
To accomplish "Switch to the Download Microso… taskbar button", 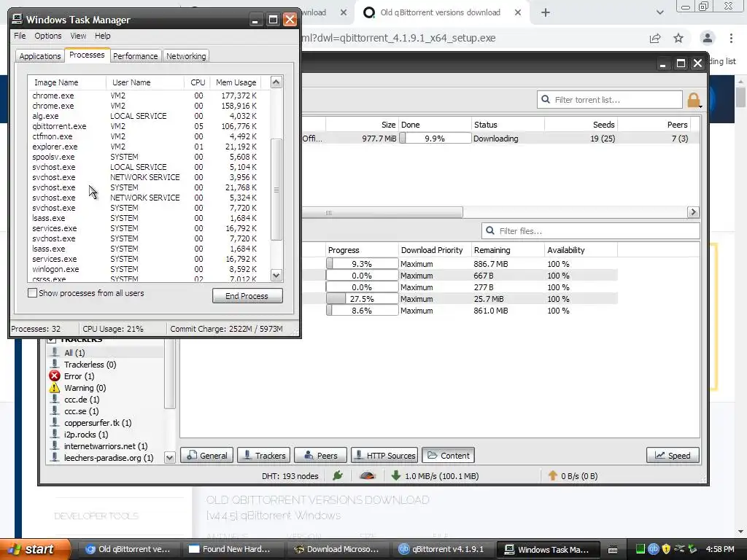I will (x=337, y=549).
